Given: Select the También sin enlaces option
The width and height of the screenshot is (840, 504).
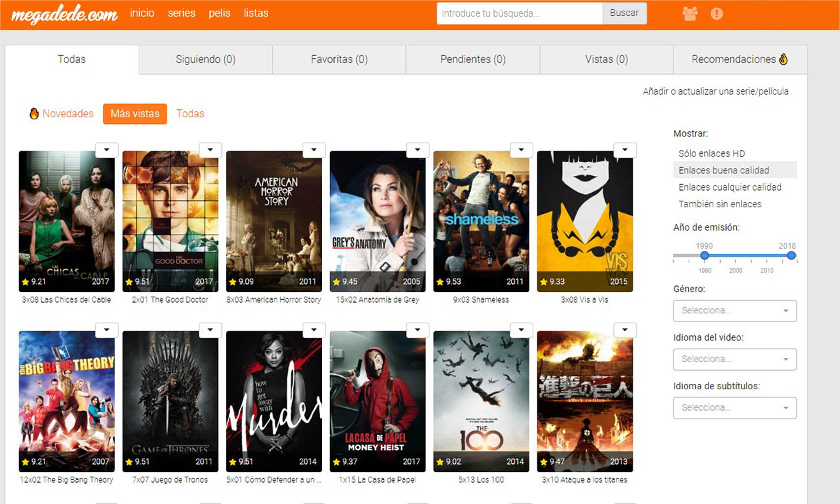Looking at the screenshot, I should pos(735,204).
